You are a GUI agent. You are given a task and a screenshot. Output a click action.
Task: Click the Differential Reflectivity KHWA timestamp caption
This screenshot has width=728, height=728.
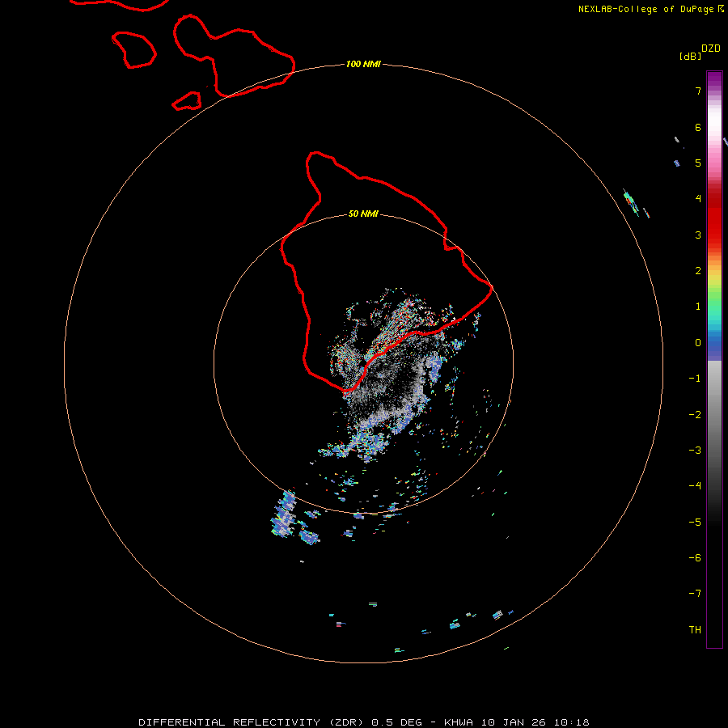point(364,722)
